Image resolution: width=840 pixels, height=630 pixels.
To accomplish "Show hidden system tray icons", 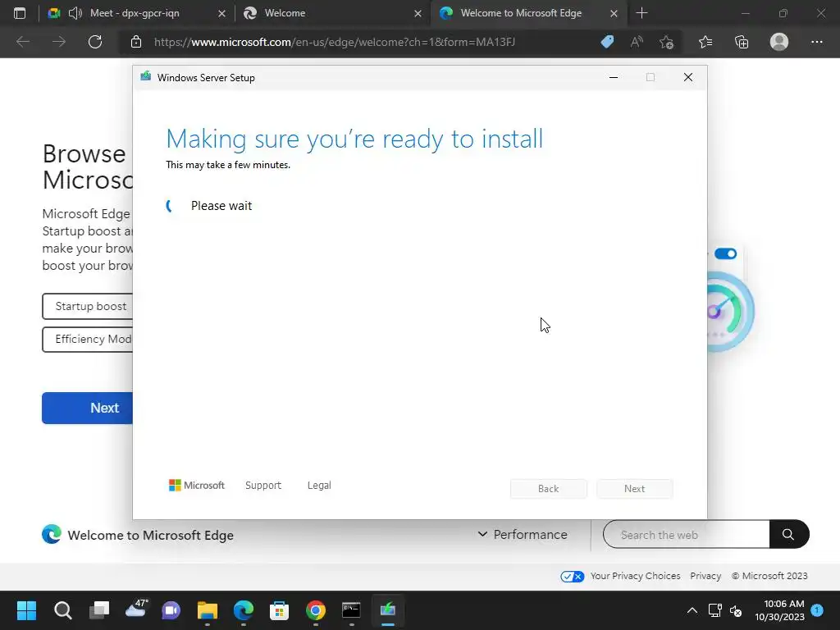I will tap(692, 610).
